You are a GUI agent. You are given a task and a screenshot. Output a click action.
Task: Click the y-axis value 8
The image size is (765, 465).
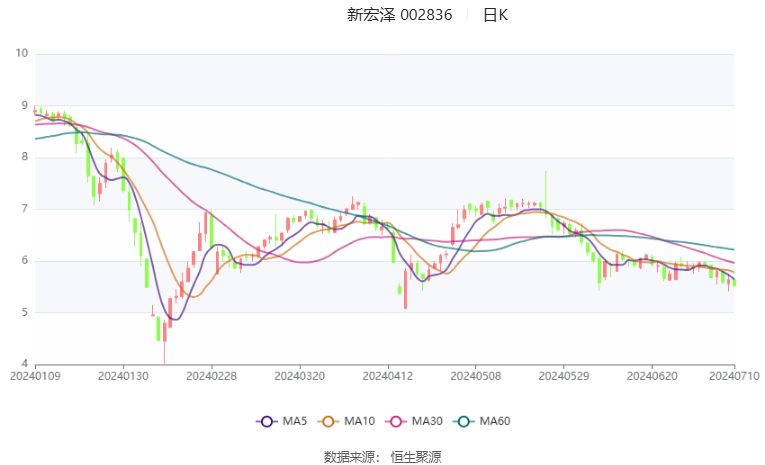25,157
